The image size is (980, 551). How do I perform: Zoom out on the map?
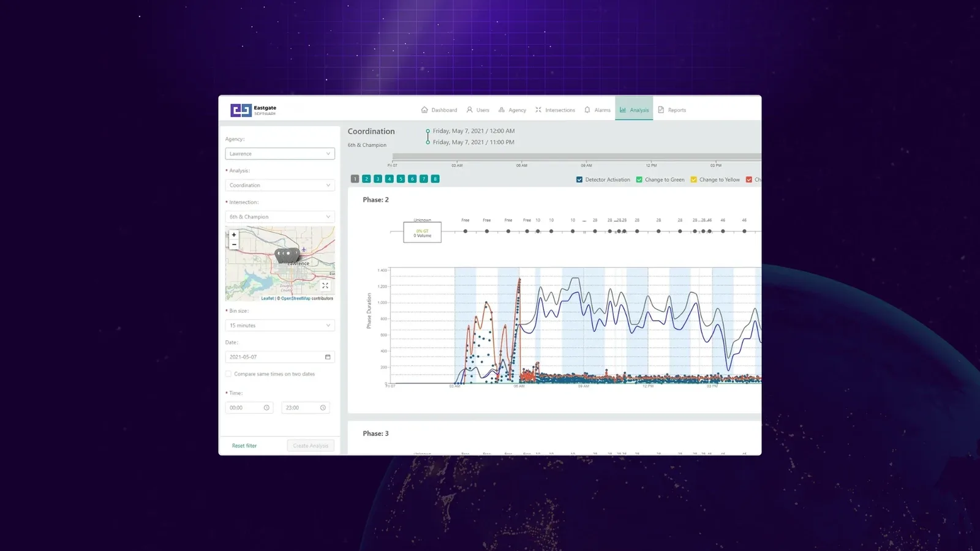pos(233,244)
